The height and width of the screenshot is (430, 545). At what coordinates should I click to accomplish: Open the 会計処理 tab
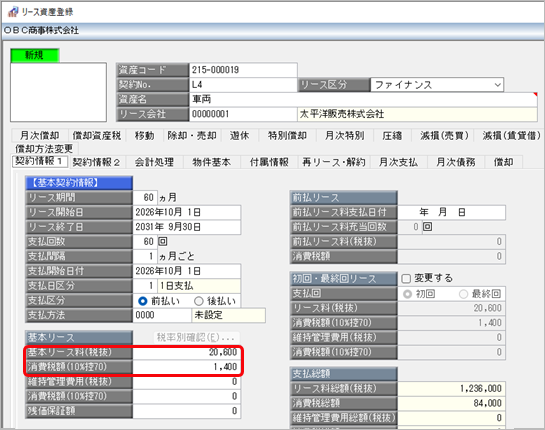click(154, 162)
